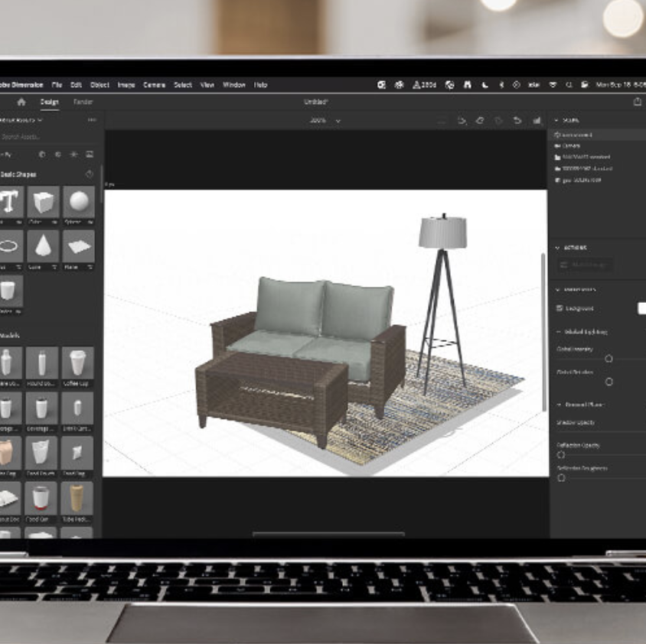The height and width of the screenshot is (644, 646).
Task: Click the Bluetooth icon in menu bar
Action: point(501,85)
